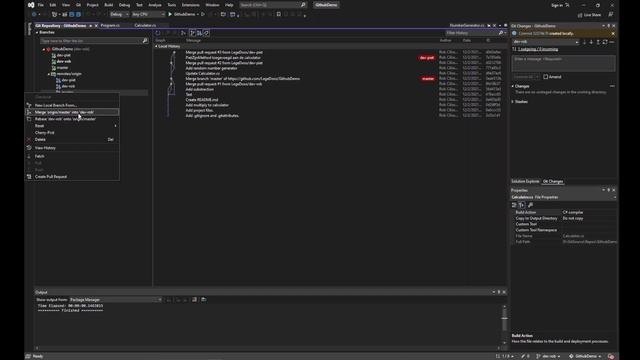Screen dimensions: 640x360
Task: Click the Fetch icon in Git Changes
Action: tap(584, 42)
